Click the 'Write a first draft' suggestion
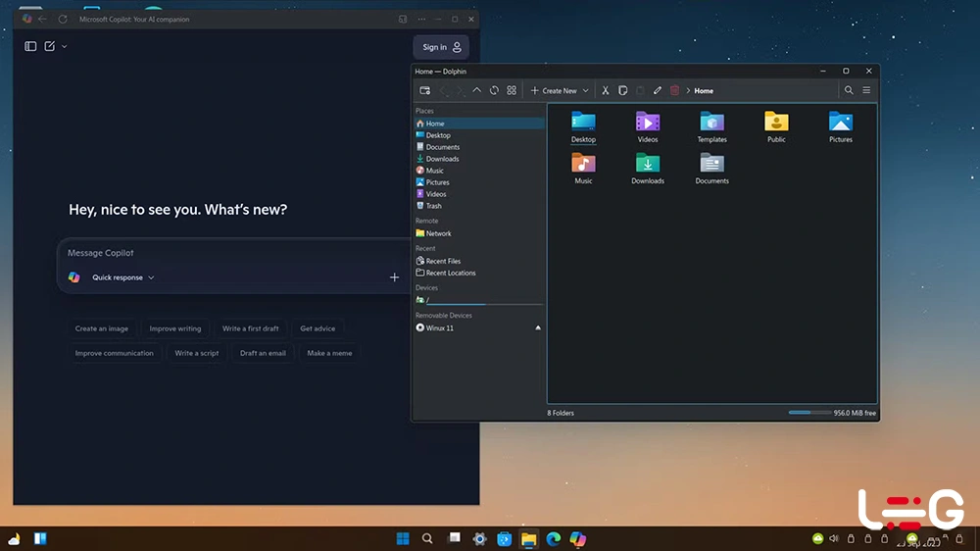The height and width of the screenshot is (551, 980). (250, 328)
